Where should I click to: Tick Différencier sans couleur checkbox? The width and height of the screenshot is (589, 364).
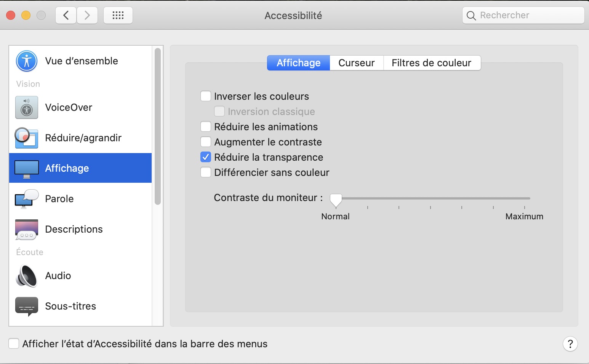[206, 172]
